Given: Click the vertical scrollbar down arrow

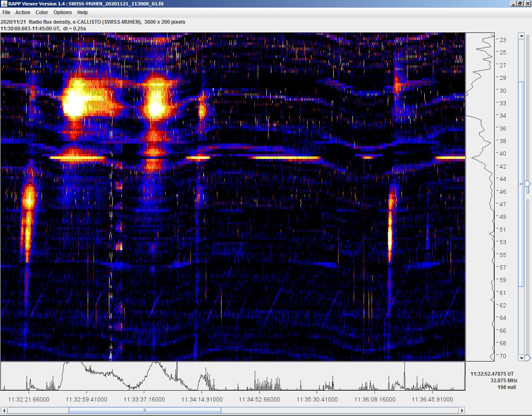Looking at the screenshot, I should [522, 358].
